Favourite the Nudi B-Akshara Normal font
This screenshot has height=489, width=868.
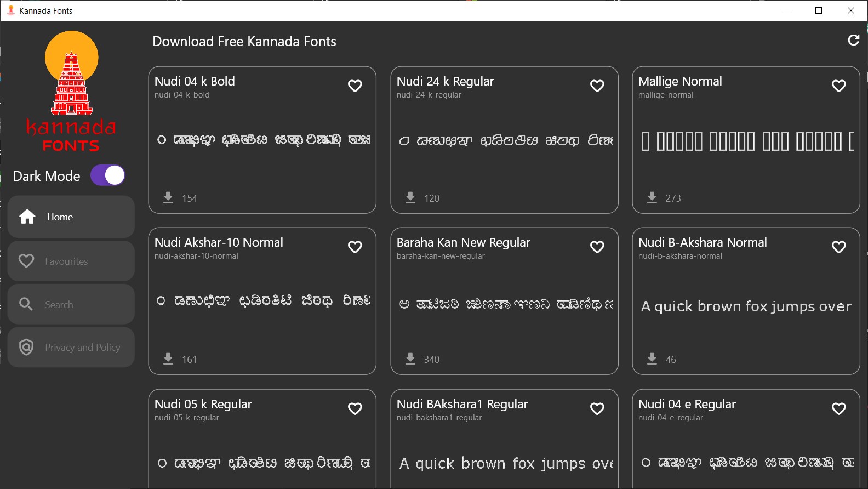click(x=839, y=247)
